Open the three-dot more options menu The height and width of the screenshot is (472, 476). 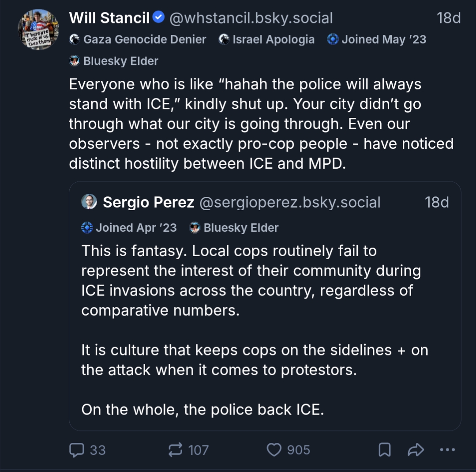pyautogui.click(x=447, y=450)
